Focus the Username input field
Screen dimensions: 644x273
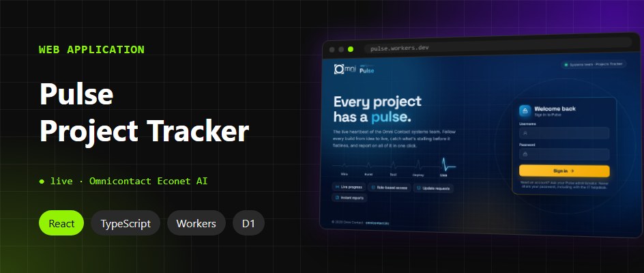coord(564,133)
